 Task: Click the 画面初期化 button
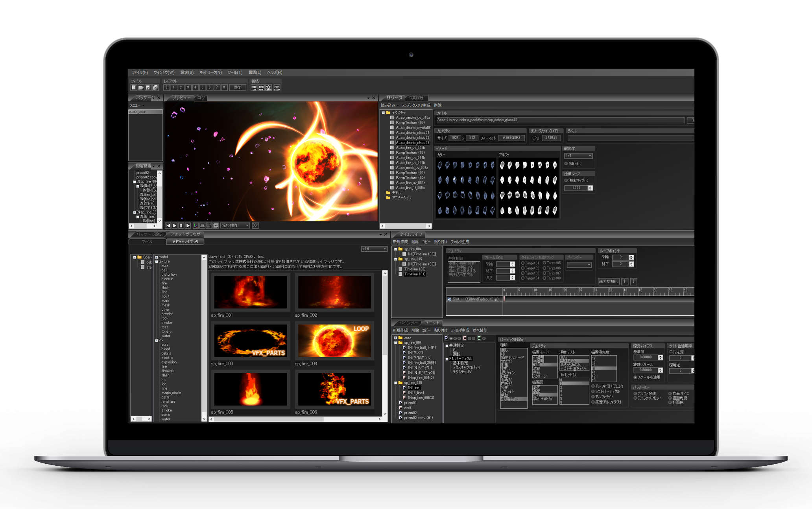(608, 281)
